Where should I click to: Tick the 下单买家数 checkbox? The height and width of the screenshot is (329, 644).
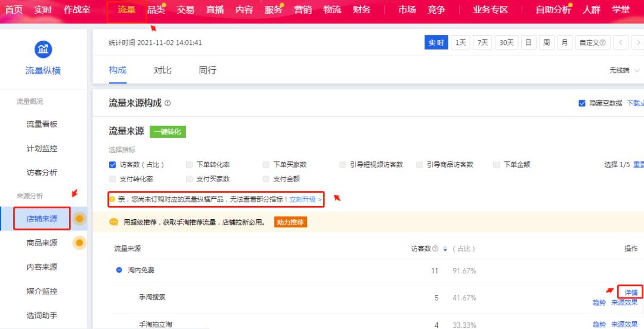pos(266,165)
